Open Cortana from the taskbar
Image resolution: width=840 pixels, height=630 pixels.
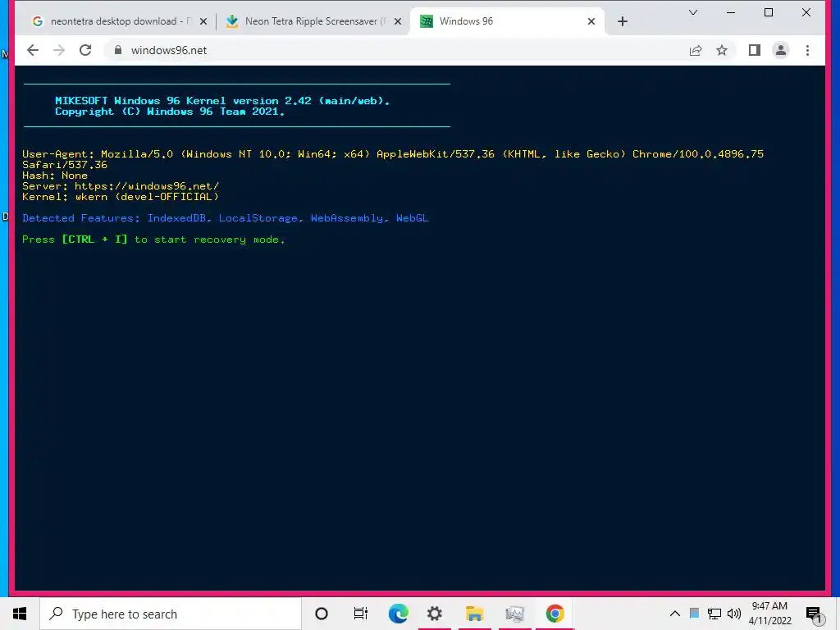pyautogui.click(x=322, y=614)
